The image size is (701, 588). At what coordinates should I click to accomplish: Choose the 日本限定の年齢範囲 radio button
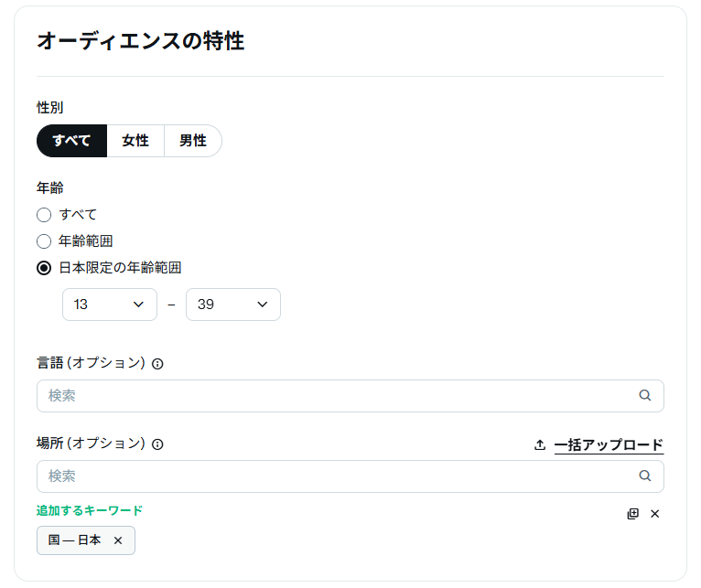pyautogui.click(x=44, y=268)
